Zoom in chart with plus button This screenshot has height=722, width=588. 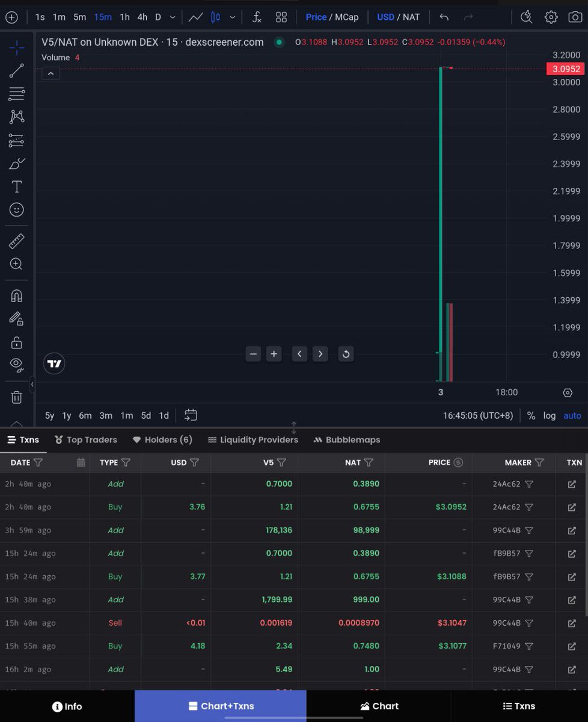(274, 354)
